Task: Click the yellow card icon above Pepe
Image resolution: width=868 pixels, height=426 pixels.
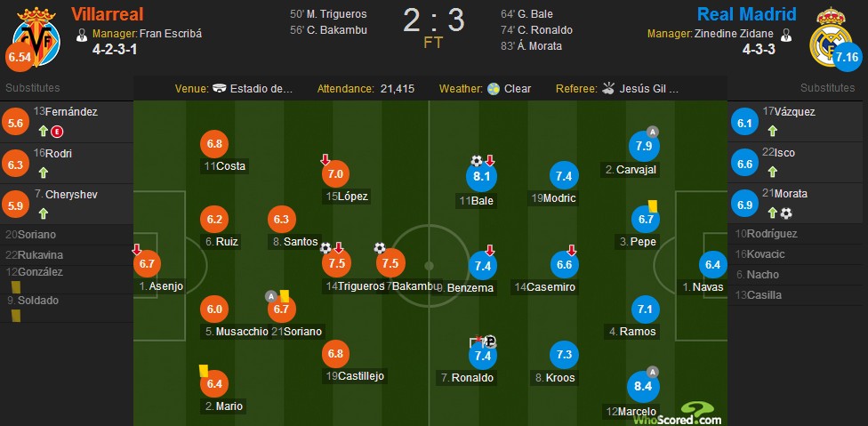Action: click(x=653, y=205)
